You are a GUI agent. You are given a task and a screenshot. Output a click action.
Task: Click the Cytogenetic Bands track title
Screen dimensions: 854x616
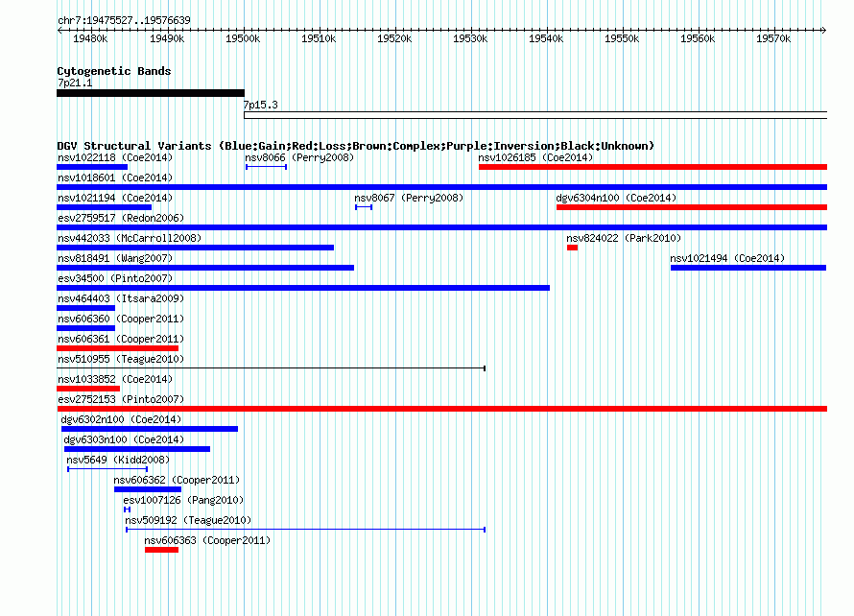click(114, 71)
